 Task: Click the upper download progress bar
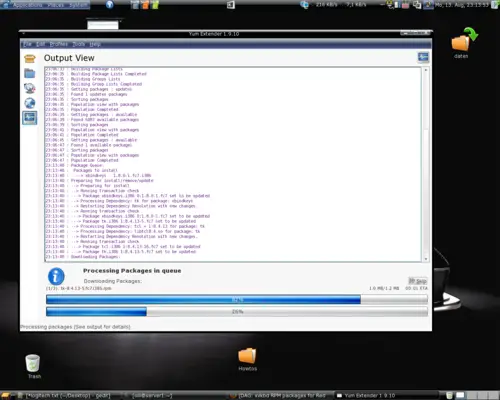[237, 300]
